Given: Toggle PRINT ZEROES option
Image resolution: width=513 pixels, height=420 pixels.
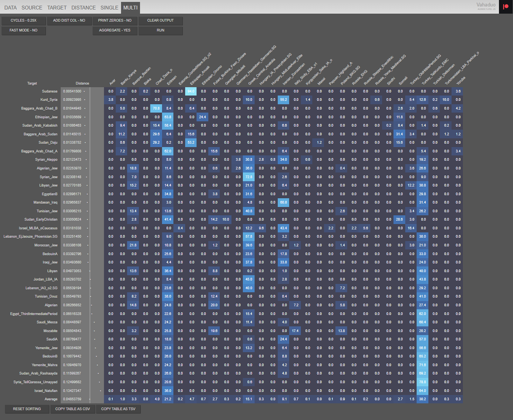Looking at the screenshot, I should coord(115,21).
